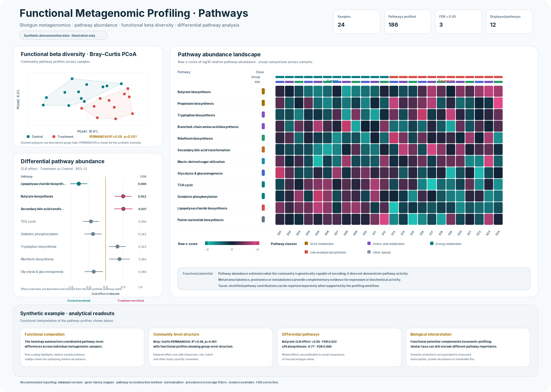Click the Oxidative phosphorylation heatmap row label
Image resolution: width=551 pixels, height=392 pixels.
coord(197,197)
